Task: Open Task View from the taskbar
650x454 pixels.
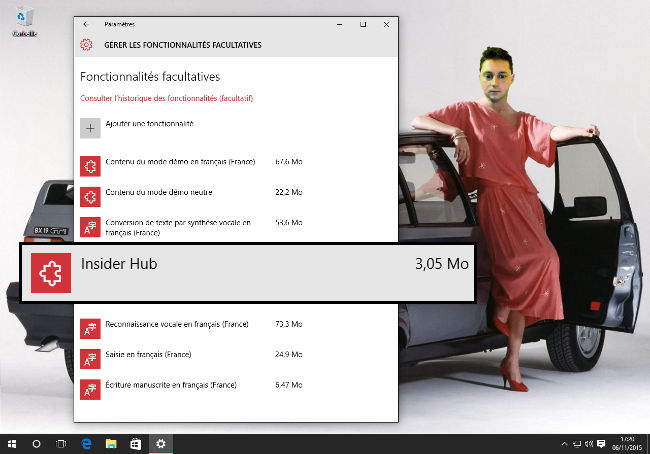Action: [61, 443]
